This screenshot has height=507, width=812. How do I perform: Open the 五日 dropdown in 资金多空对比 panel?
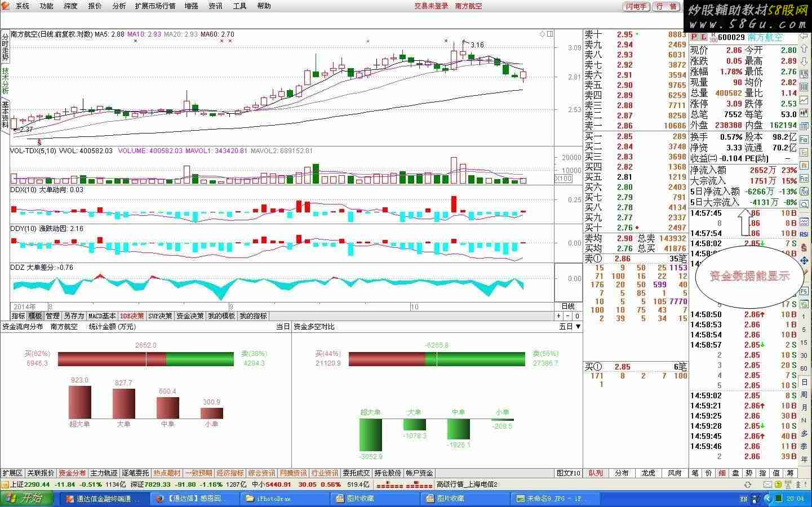click(x=570, y=326)
